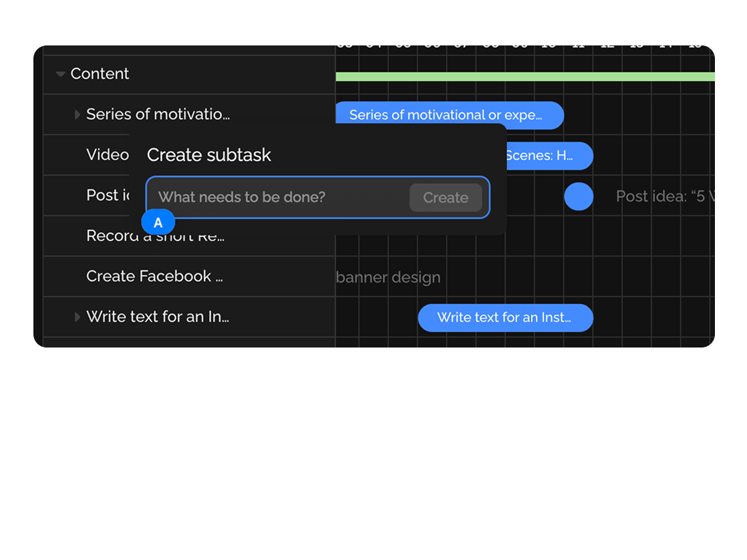The height and width of the screenshot is (560, 747).
Task: Select the "Record a short Re…" task row
Action: (154, 235)
